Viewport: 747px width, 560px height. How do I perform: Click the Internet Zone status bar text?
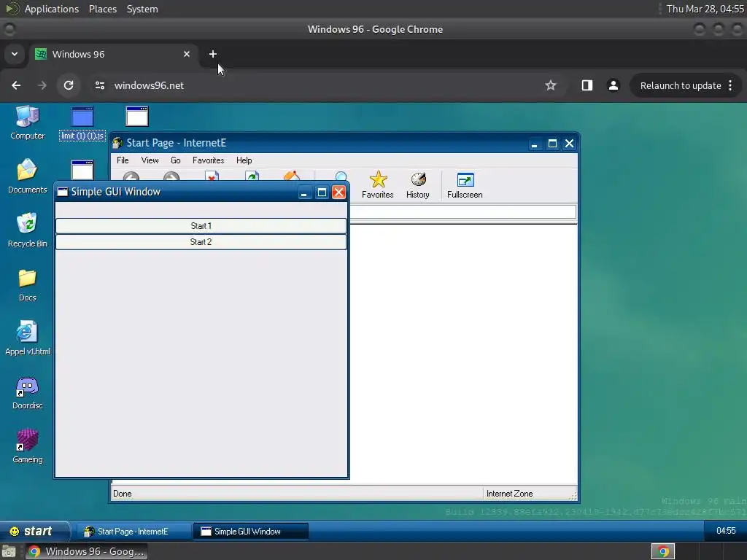tap(509, 494)
